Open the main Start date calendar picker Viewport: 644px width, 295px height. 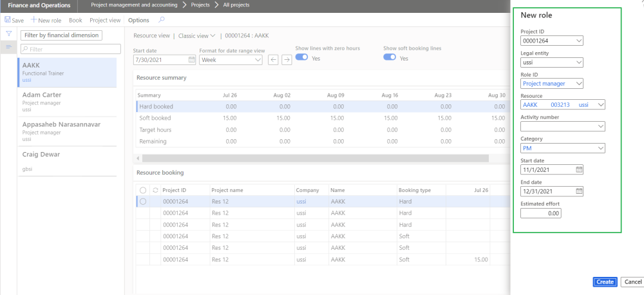pyautogui.click(x=191, y=60)
